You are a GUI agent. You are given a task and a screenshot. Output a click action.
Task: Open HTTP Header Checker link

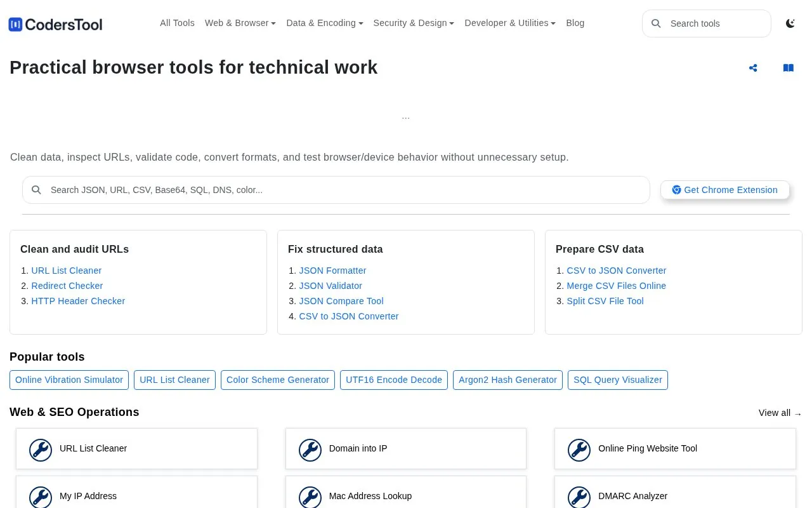coord(78,301)
